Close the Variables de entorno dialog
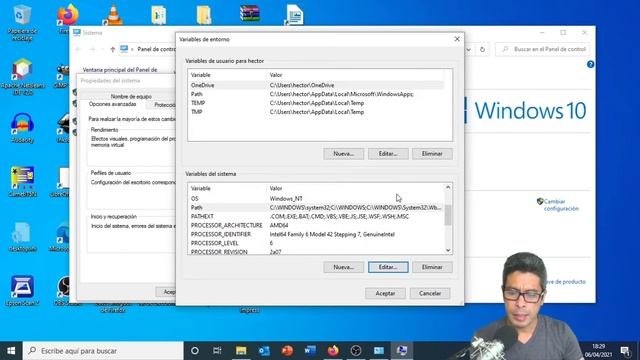The image size is (640, 360). 457,39
